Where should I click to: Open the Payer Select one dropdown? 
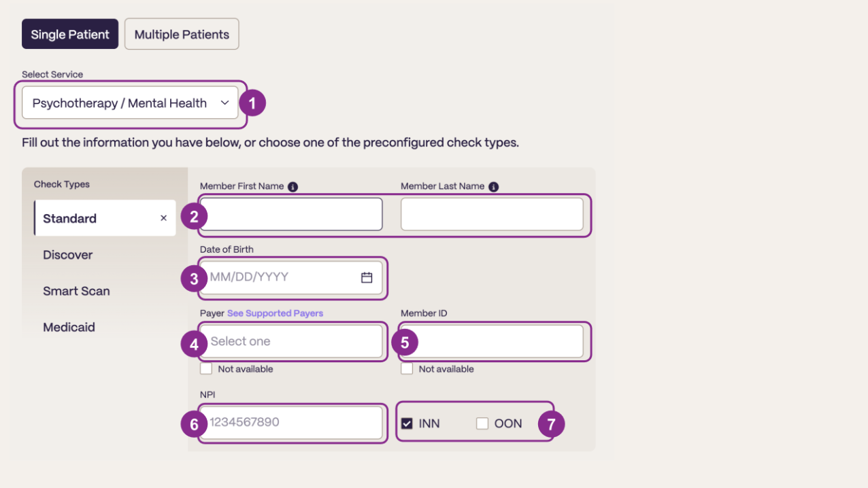click(x=291, y=341)
